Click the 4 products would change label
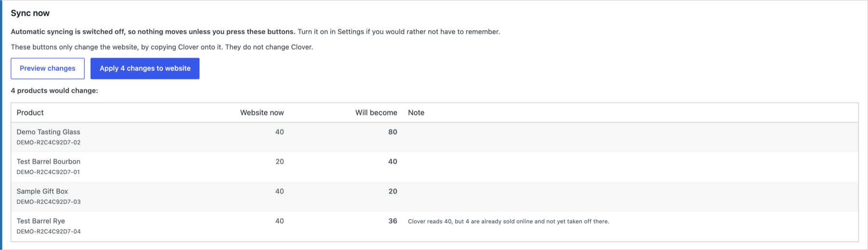 click(54, 91)
